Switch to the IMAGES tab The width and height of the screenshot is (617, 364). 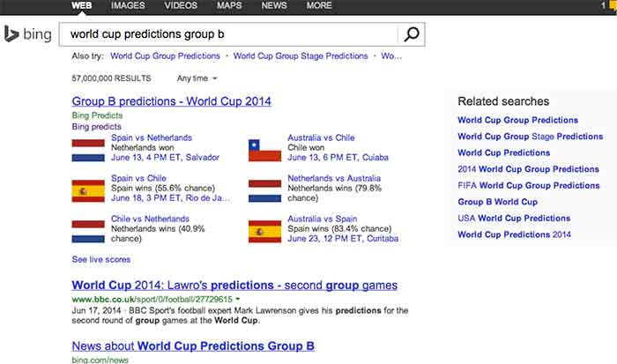129,6
